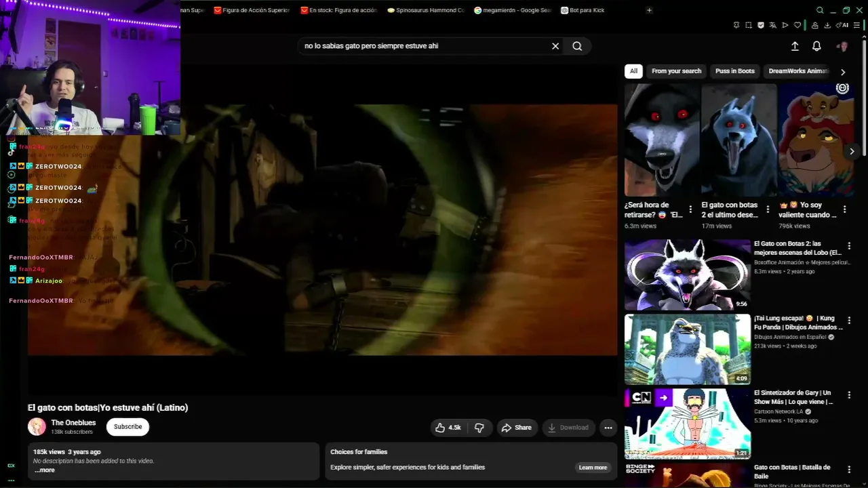Click in the YouTube search input field
Image resolution: width=868 pixels, height=488 pixels.
click(x=425, y=46)
